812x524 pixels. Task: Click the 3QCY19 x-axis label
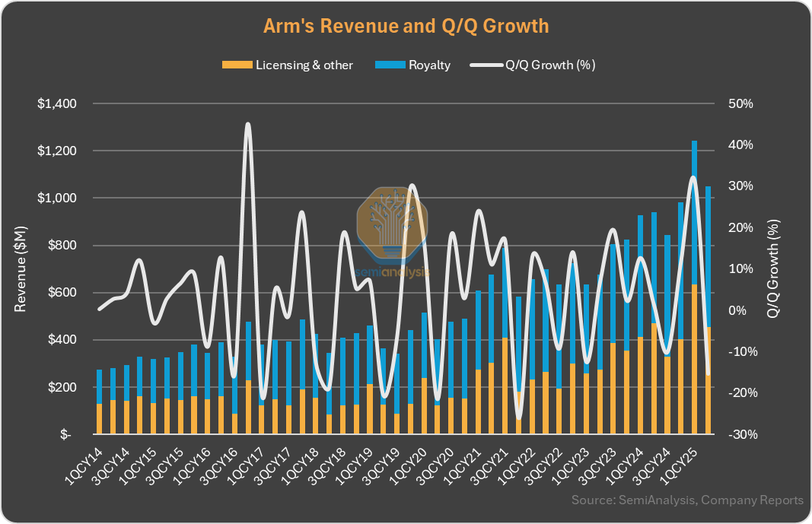pyautogui.click(x=382, y=467)
